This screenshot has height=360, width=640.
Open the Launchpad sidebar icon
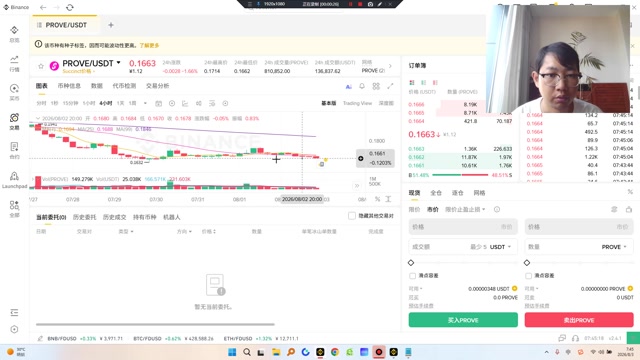coord(14,180)
